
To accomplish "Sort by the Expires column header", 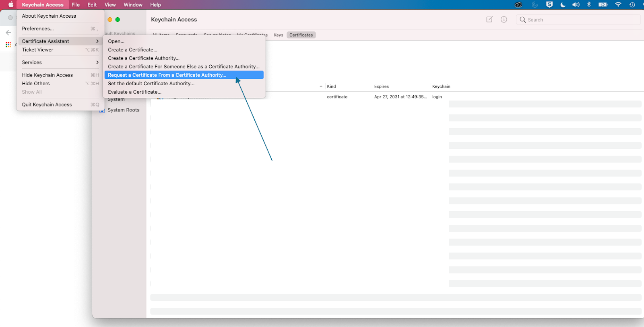I will [x=382, y=86].
